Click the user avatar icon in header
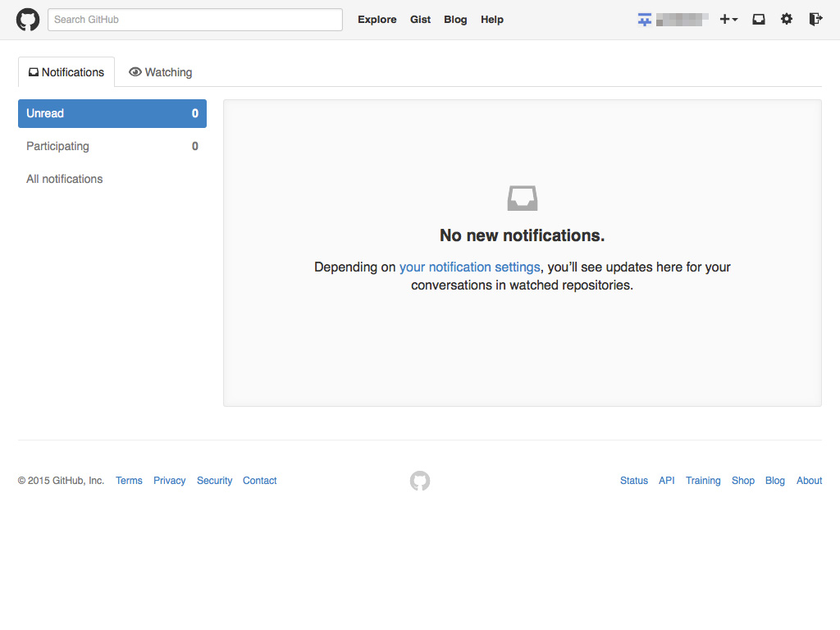 point(645,20)
